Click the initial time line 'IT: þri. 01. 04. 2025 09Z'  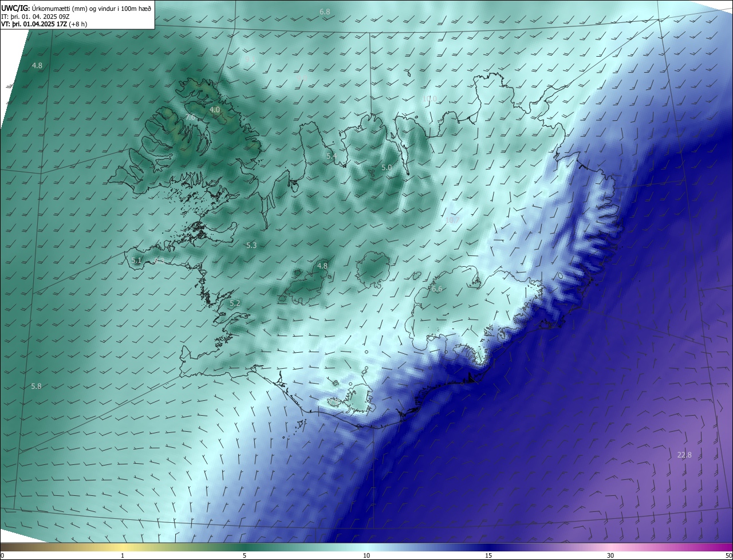36,17
